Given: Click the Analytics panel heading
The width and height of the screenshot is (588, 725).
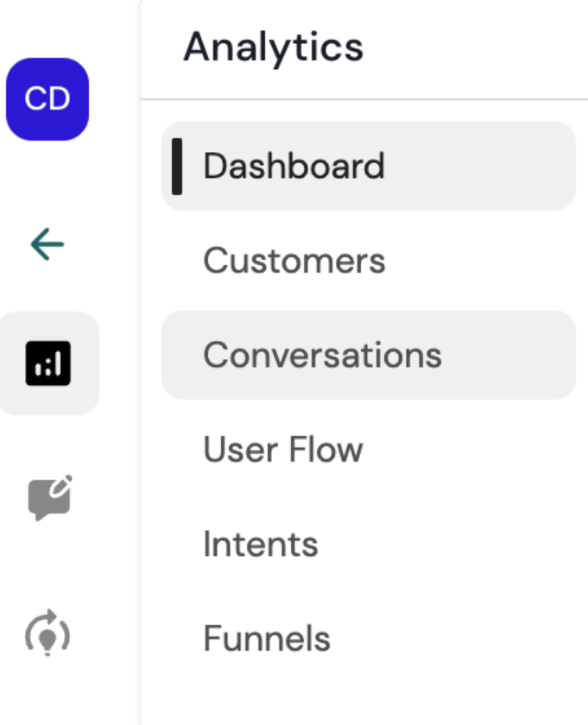Looking at the screenshot, I should click(x=273, y=47).
